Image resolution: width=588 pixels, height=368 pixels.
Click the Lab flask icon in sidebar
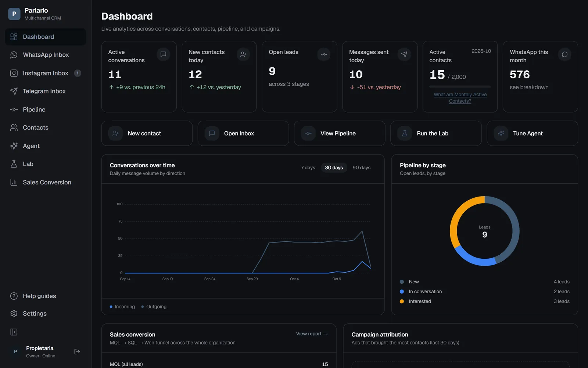pyautogui.click(x=14, y=164)
